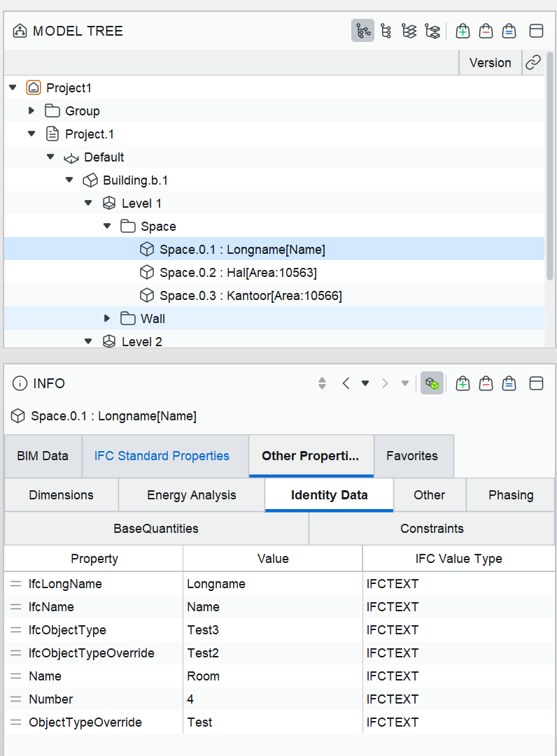Switch to the Identity Data sub-tab
This screenshot has height=756, width=557.
[x=330, y=494]
